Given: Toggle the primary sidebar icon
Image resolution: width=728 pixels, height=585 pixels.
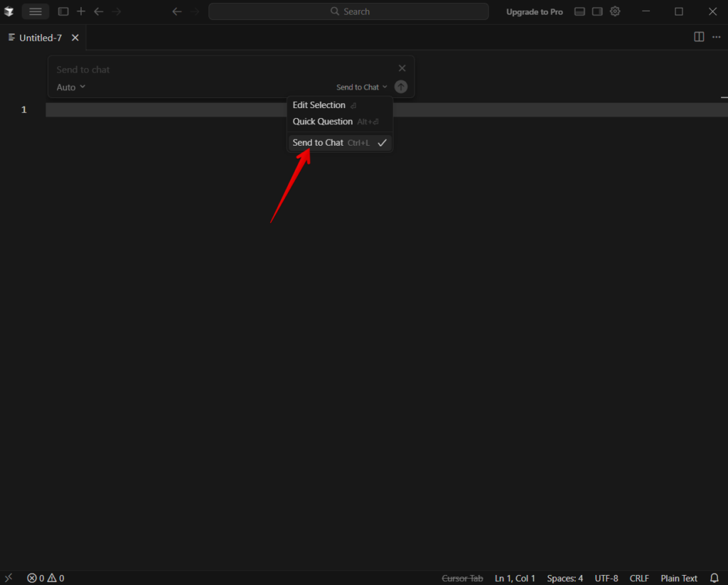Looking at the screenshot, I should pyautogui.click(x=63, y=11).
